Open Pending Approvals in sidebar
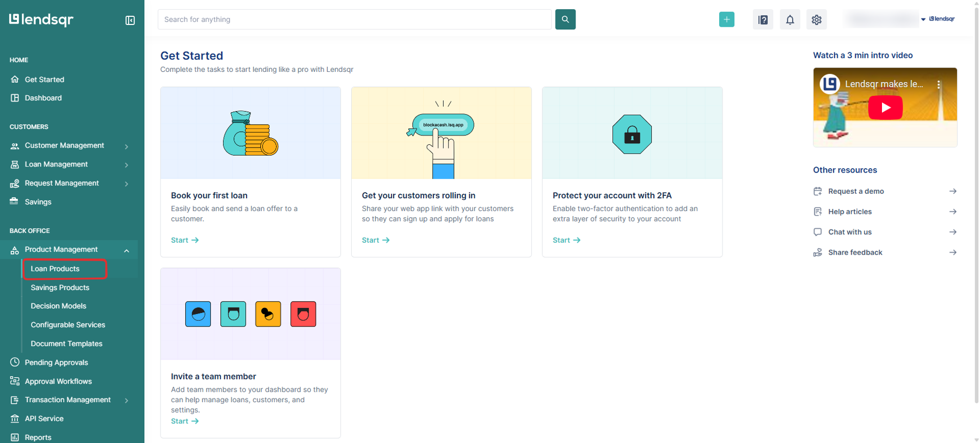980x443 pixels. coord(56,362)
